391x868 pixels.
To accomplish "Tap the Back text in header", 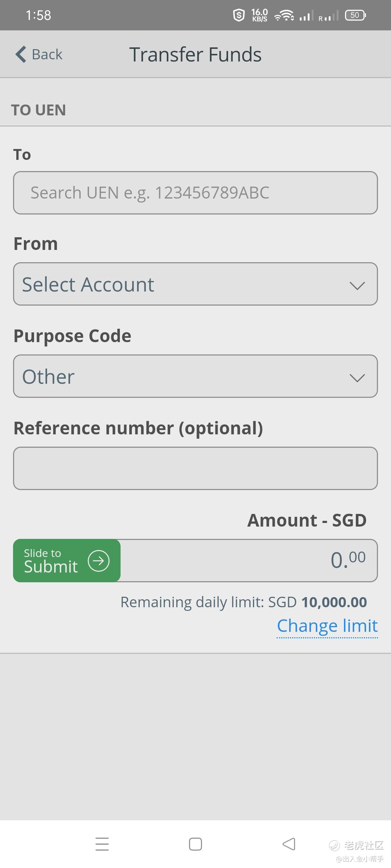I will click(47, 55).
